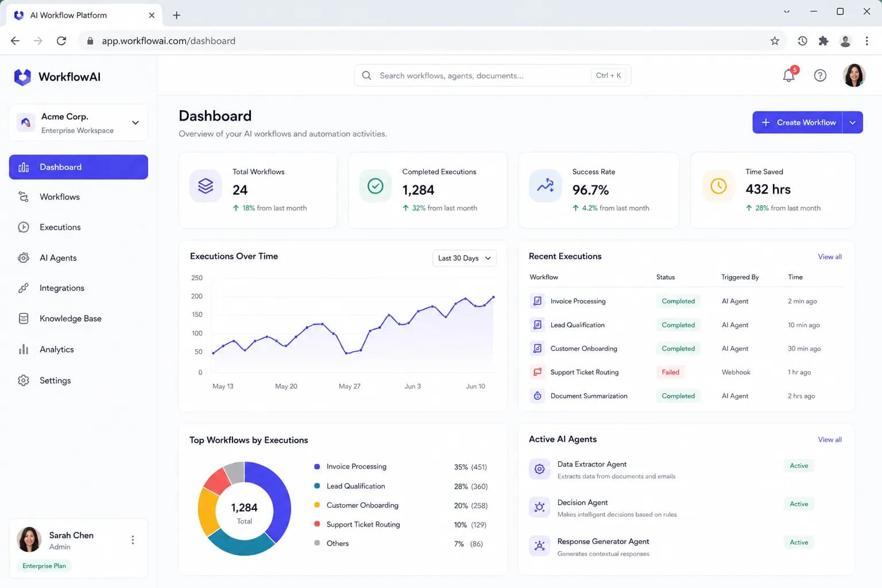Bookmark this page with the star icon
The image size is (882, 588).
(775, 41)
